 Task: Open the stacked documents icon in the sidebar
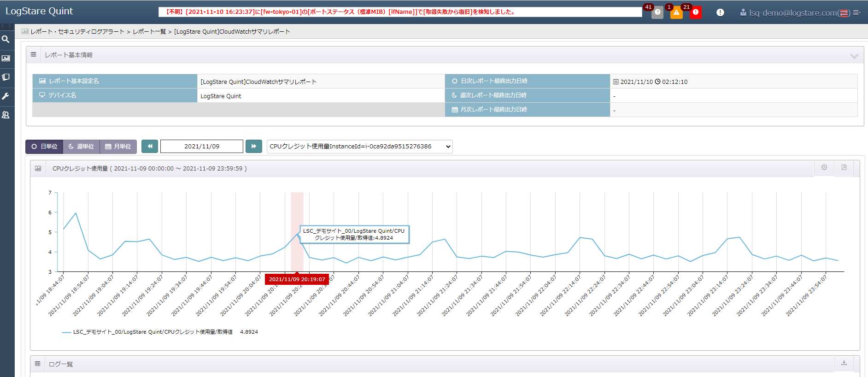tap(6, 77)
